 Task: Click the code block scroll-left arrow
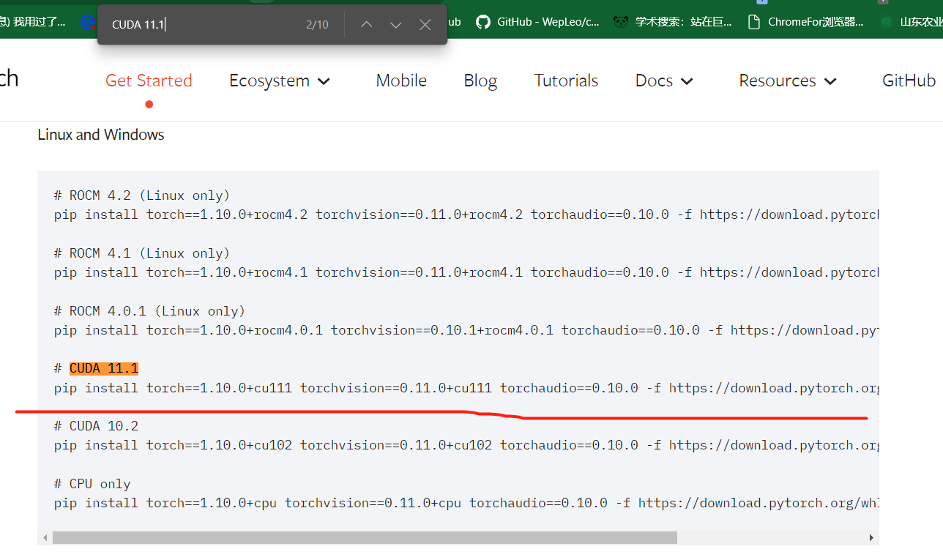[45, 538]
